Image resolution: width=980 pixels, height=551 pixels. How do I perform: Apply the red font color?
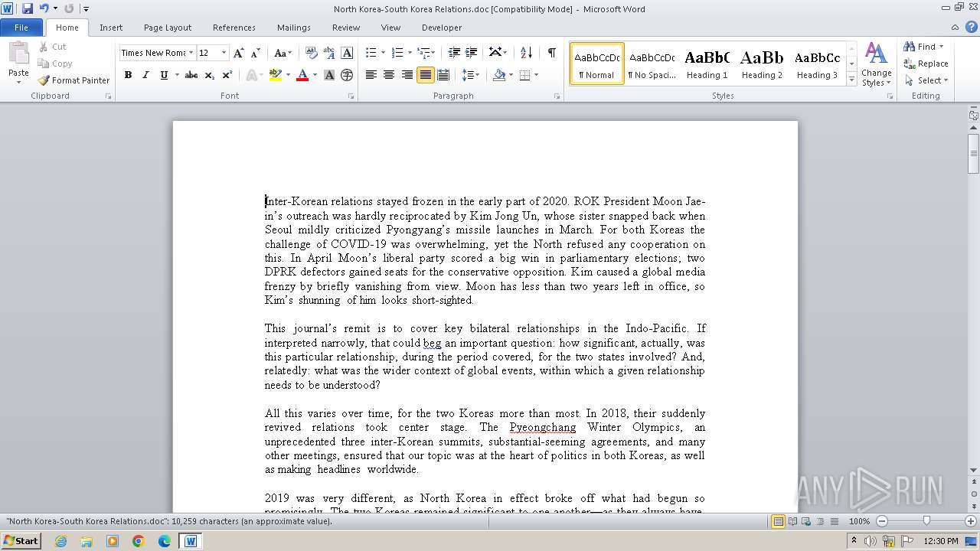point(302,75)
